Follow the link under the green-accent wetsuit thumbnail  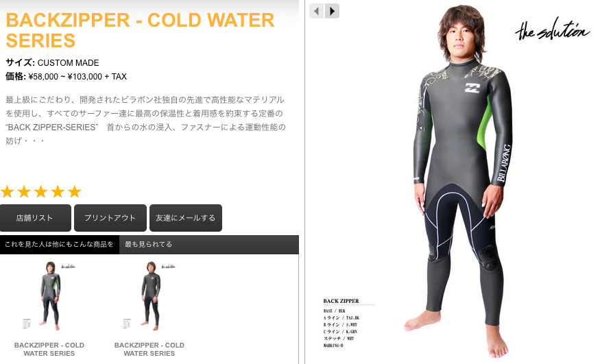pyautogui.click(x=49, y=349)
